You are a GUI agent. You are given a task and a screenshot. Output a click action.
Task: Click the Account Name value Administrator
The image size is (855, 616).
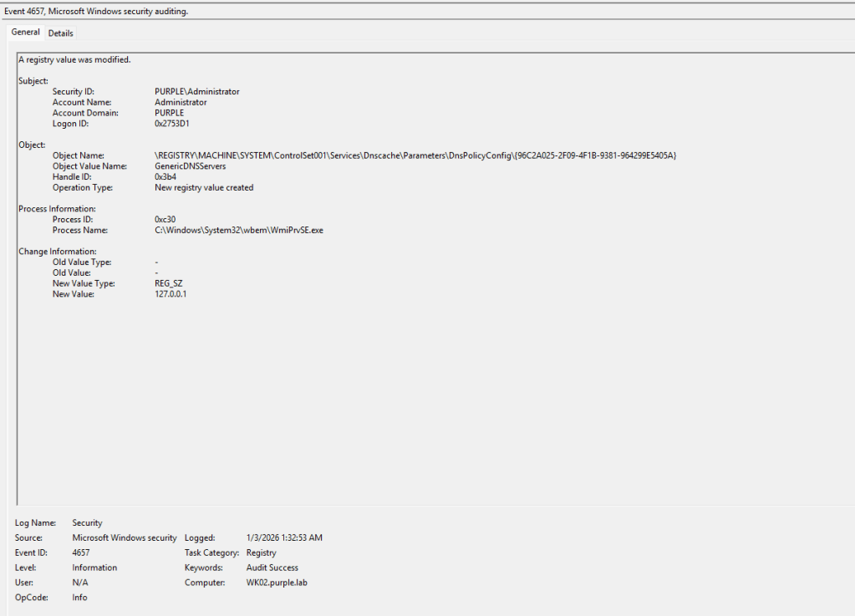181,102
